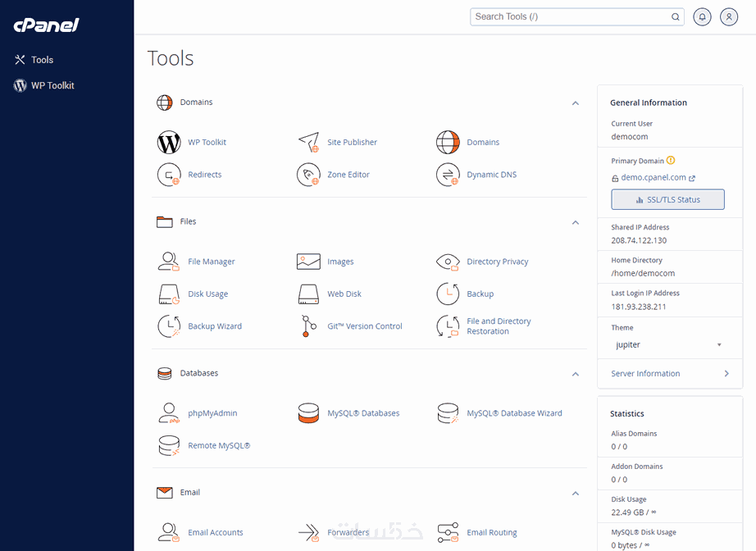Click the Site Publisher link text

click(x=352, y=142)
